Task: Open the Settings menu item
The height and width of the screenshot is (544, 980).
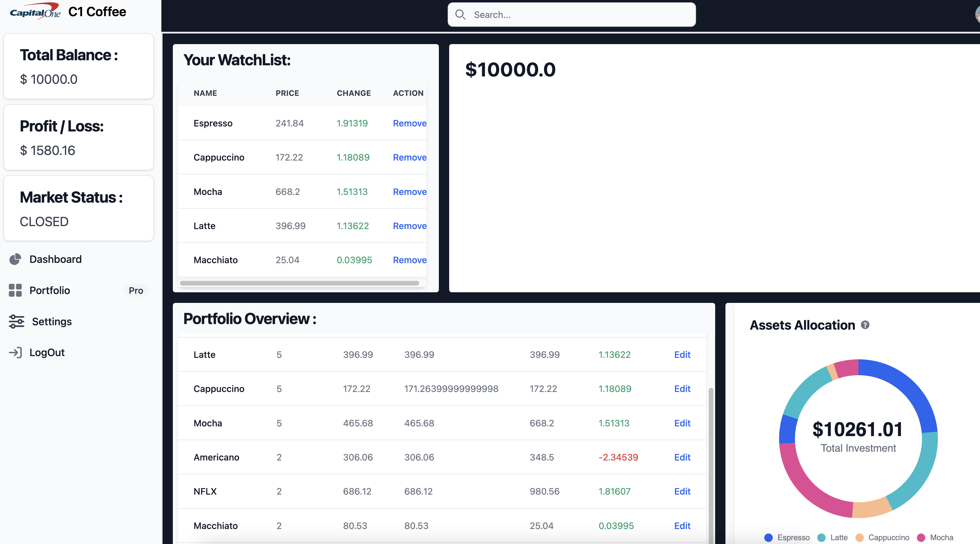Action: point(52,321)
